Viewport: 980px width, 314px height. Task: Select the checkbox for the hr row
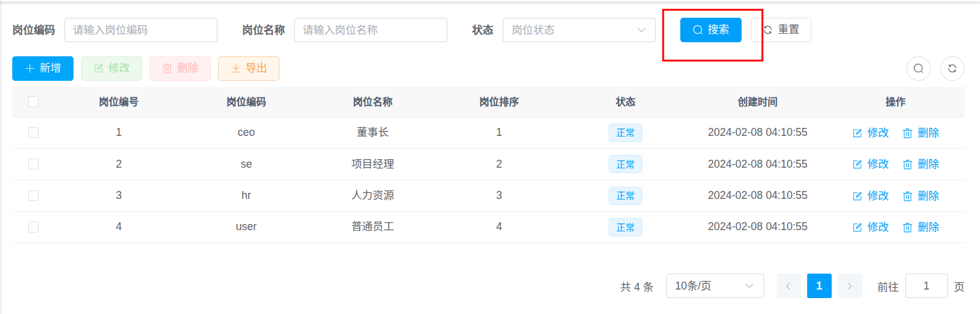tap(34, 195)
